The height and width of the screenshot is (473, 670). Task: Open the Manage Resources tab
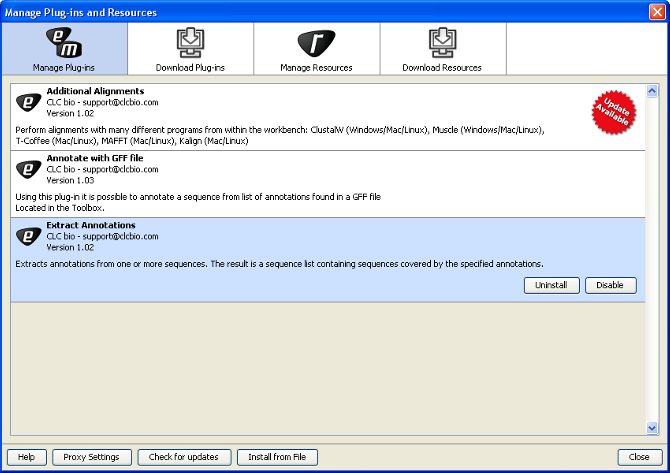(x=317, y=49)
